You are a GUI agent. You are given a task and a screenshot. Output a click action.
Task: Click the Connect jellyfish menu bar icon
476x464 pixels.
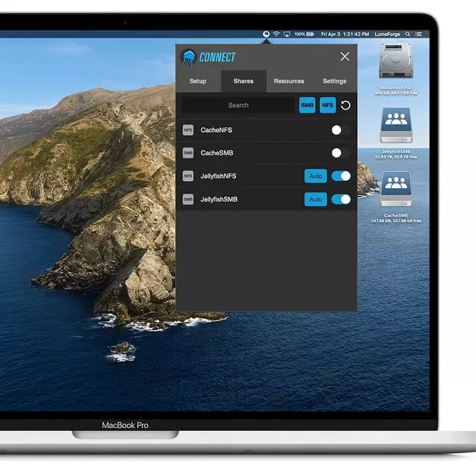(266, 34)
